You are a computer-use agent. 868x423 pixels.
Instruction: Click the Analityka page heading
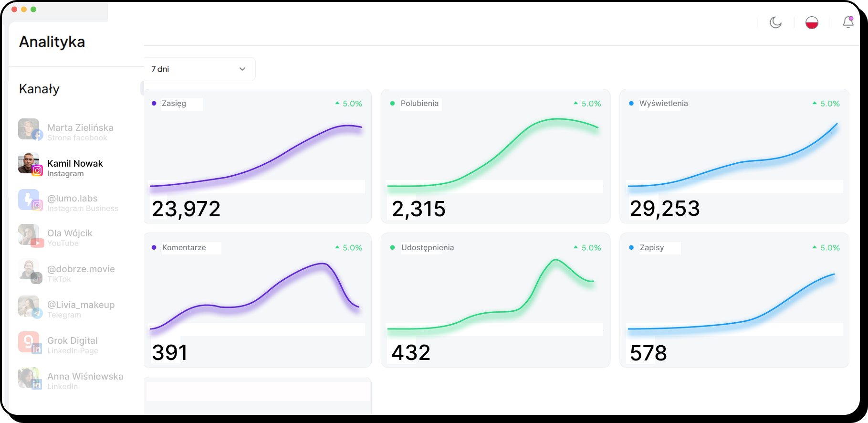(52, 42)
